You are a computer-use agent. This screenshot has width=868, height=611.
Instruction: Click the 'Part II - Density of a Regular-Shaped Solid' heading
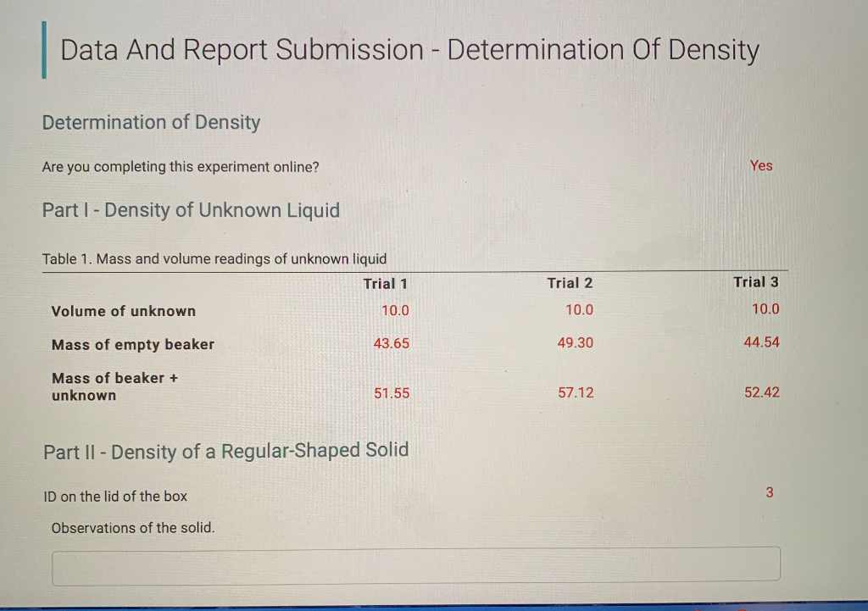[x=226, y=451]
